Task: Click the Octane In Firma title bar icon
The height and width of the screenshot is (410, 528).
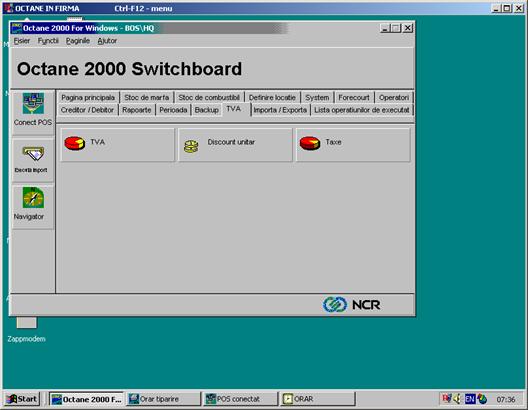Action: click(9, 8)
